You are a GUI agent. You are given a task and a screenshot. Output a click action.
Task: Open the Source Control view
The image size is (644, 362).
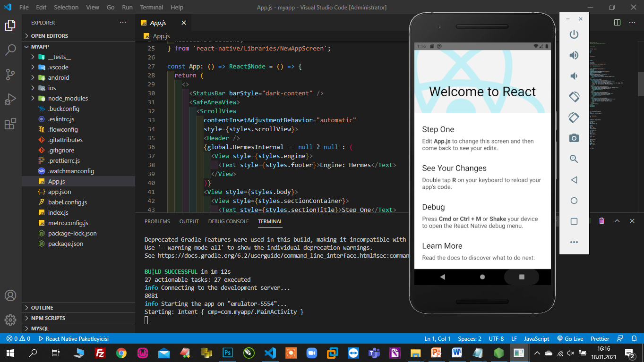(x=10, y=75)
